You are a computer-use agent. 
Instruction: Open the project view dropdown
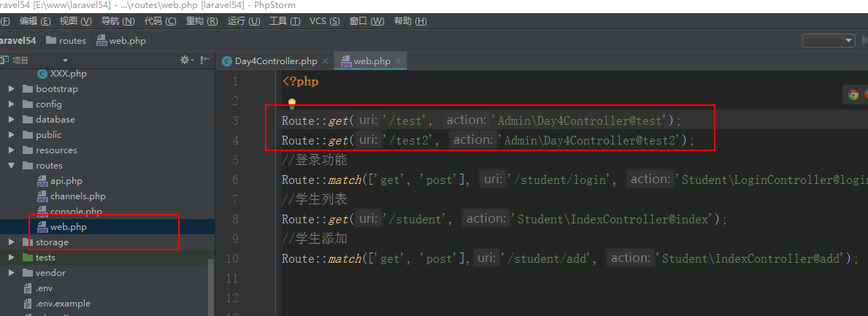pos(64,60)
